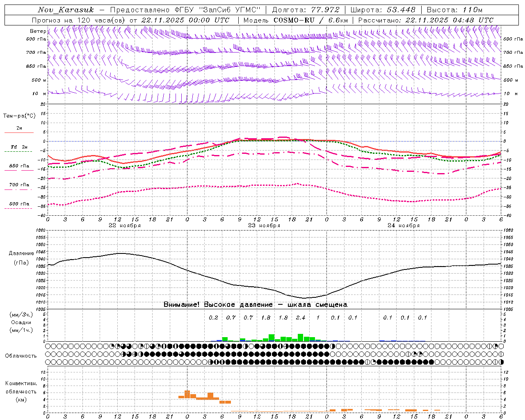Click the Модель COSMO-RU / 6.6км label
525x420 pixels.
296,20
